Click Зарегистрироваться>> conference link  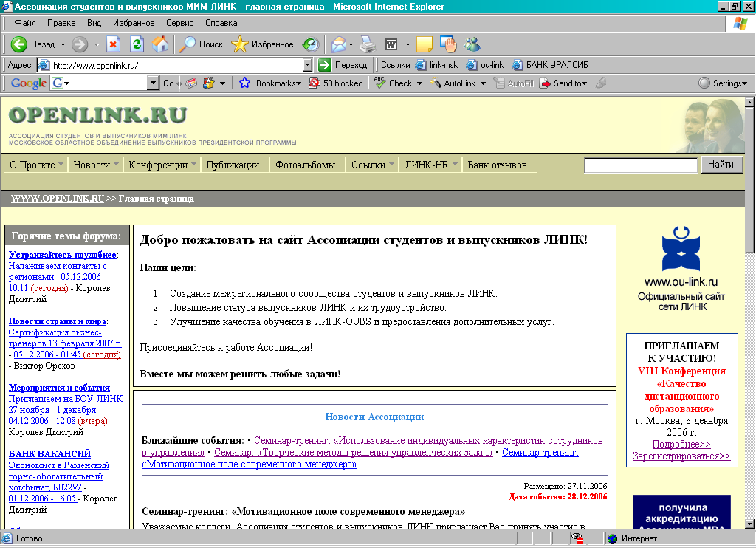(x=681, y=456)
